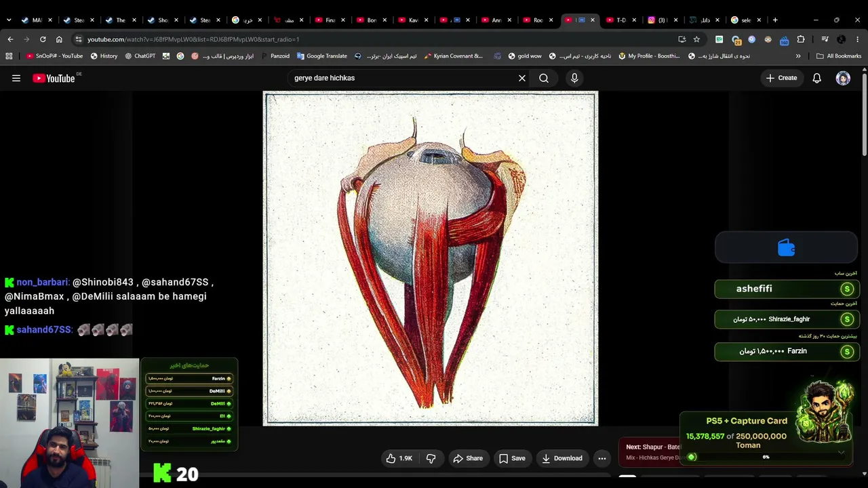Screen dimensions: 868x488
Task: Dislike this video
Action: [431, 458]
